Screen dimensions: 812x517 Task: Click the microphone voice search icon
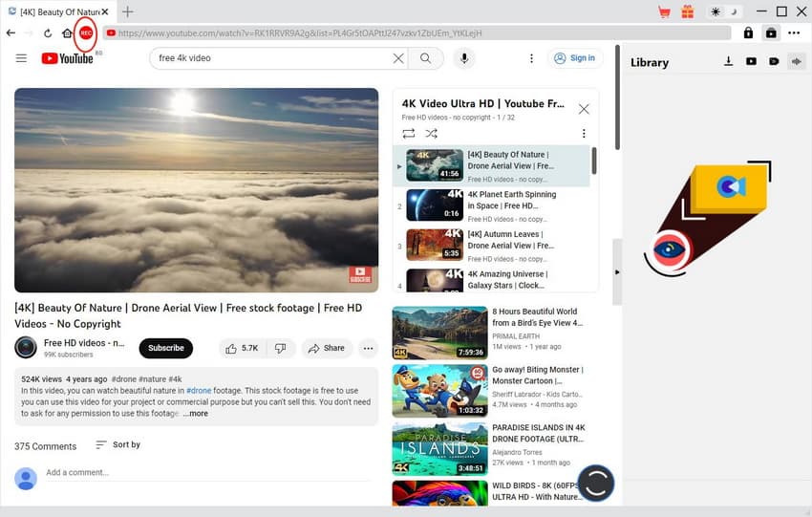coord(464,58)
